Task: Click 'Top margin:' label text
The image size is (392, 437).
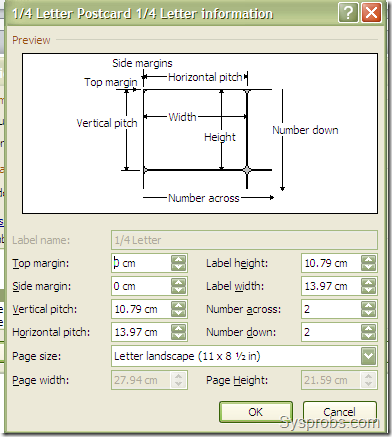Action: tap(41, 263)
